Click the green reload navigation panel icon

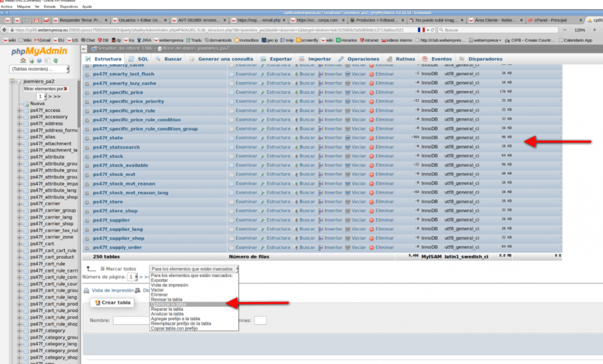point(56,61)
